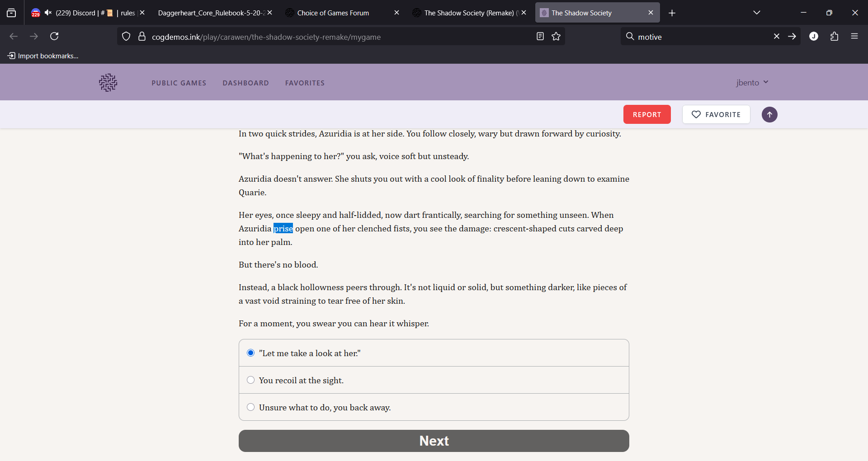Viewport: 868px width, 461px height.
Task: Close the Discord rules tab
Action: pos(142,13)
